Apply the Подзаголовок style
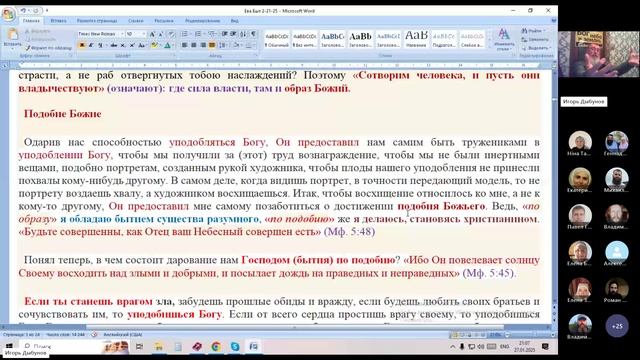 click(x=444, y=39)
